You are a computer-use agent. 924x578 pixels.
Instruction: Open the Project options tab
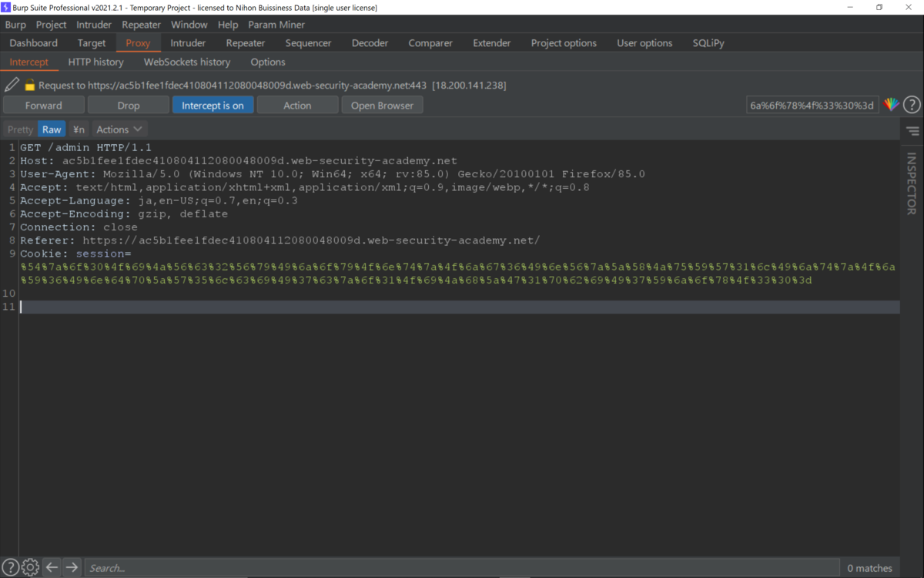[x=564, y=43]
